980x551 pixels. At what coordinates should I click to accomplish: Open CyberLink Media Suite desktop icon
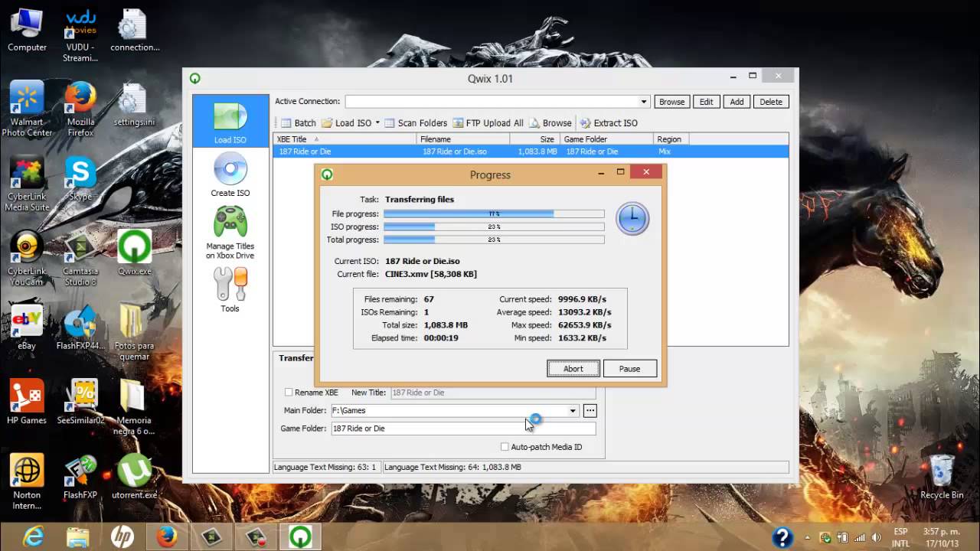[x=27, y=184]
